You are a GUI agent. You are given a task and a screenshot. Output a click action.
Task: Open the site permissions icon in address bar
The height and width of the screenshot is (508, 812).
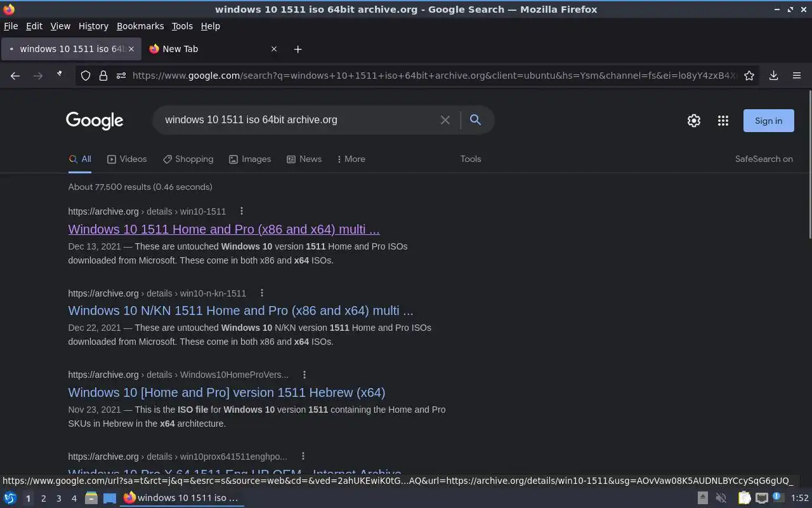coord(121,76)
